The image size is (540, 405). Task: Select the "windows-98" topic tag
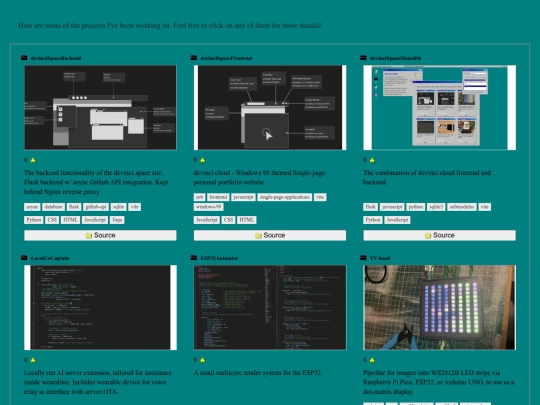click(209, 207)
